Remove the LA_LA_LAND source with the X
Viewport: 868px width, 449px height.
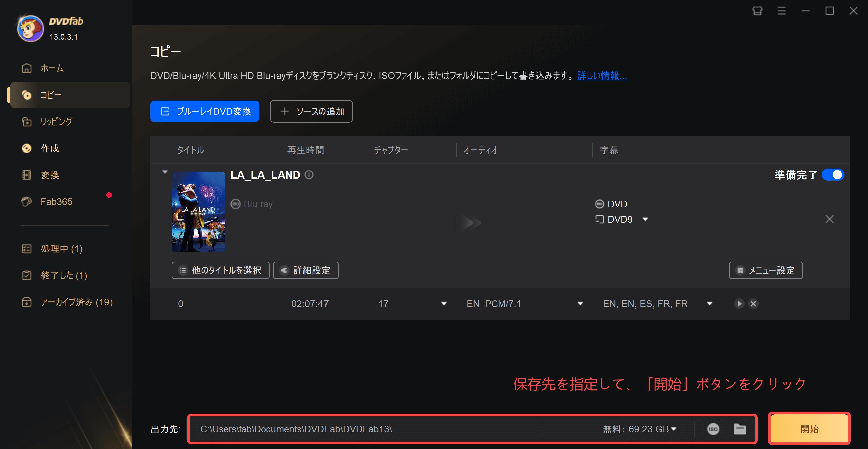coord(830,219)
